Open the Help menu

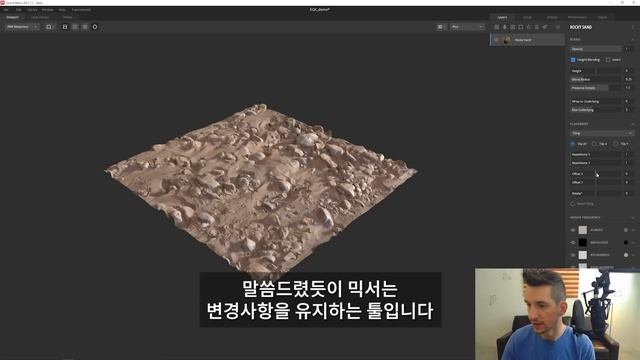pos(62,9)
